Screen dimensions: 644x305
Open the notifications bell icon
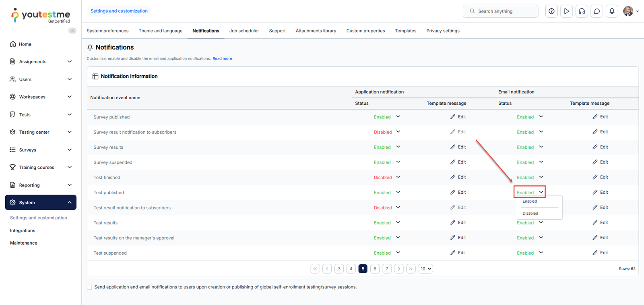[612, 11]
